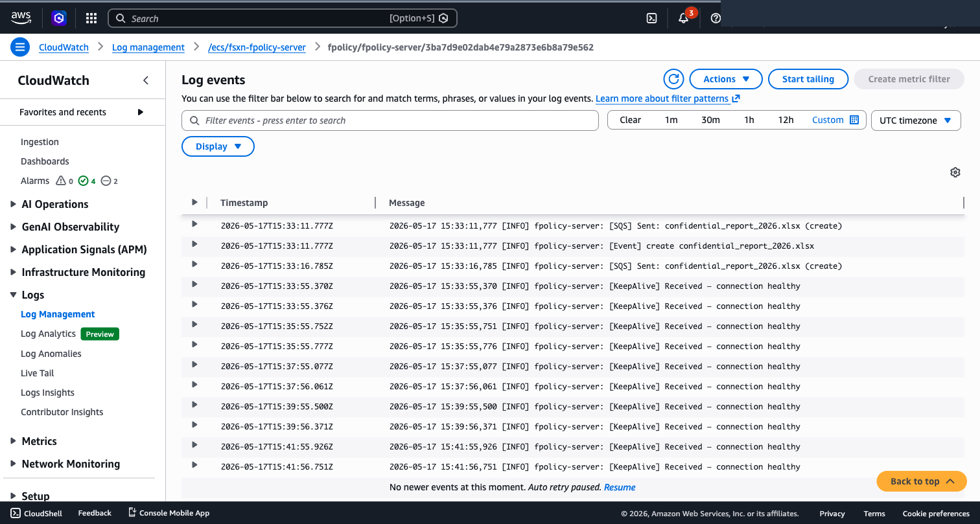
Task: Click the purple hexagon console shortcut icon
Action: 59,18
